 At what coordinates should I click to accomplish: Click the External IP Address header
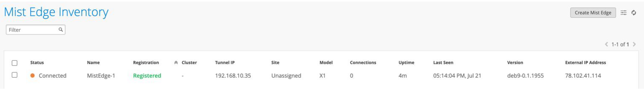pyautogui.click(x=586, y=62)
